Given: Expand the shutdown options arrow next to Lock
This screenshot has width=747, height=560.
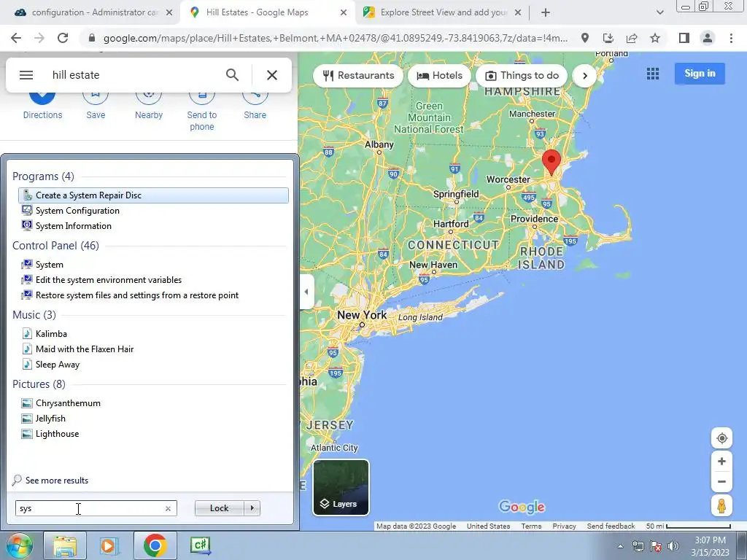Looking at the screenshot, I should tap(252, 508).
